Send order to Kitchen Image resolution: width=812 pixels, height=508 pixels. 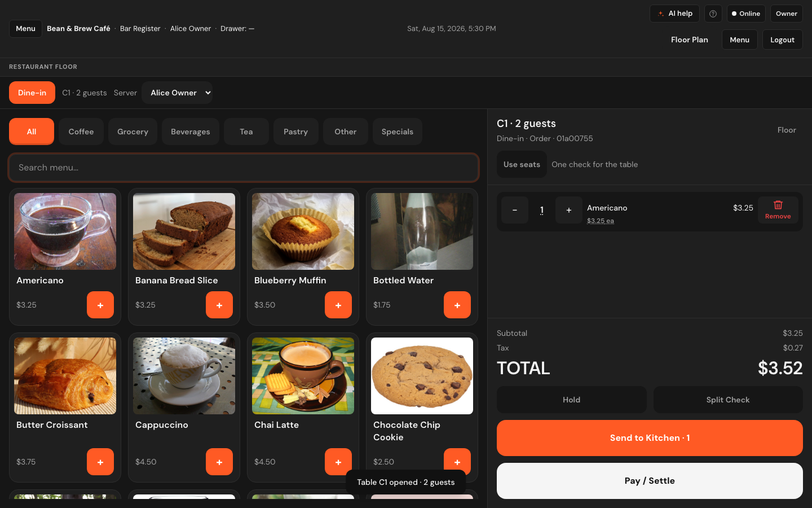coord(650,438)
